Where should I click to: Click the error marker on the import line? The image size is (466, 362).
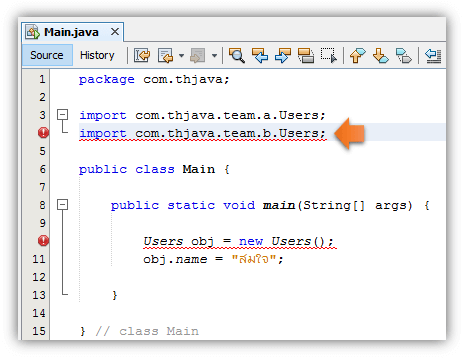tap(43, 133)
